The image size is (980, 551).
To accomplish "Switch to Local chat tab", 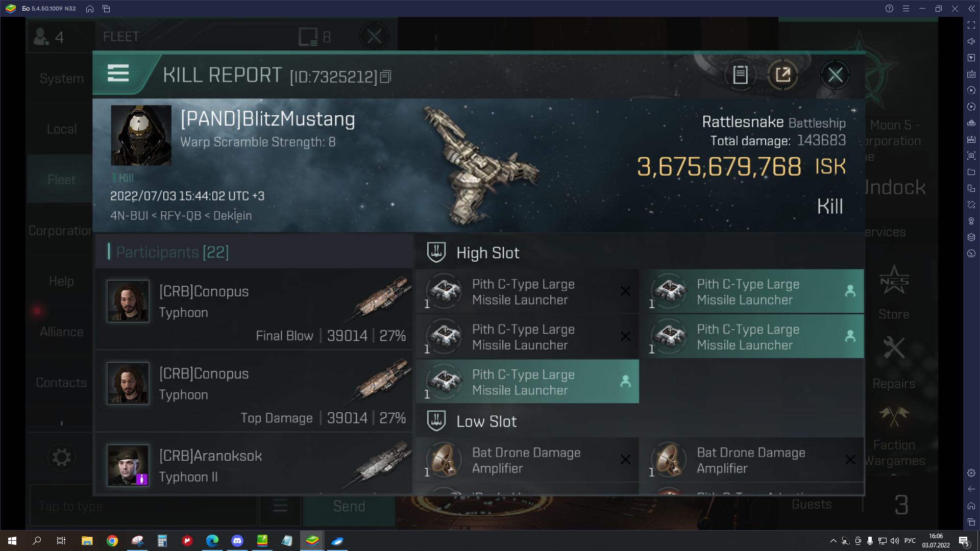I will [x=61, y=129].
